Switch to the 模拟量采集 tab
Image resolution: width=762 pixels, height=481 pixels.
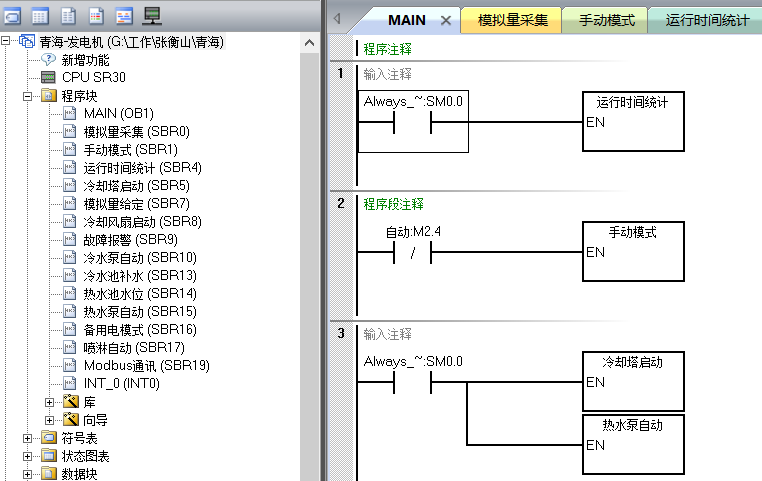click(x=513, y=20)
